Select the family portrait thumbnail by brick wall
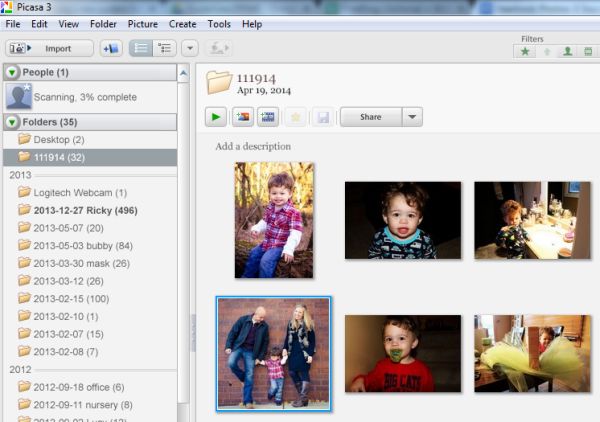600x422 pixels. pos(273,353)
